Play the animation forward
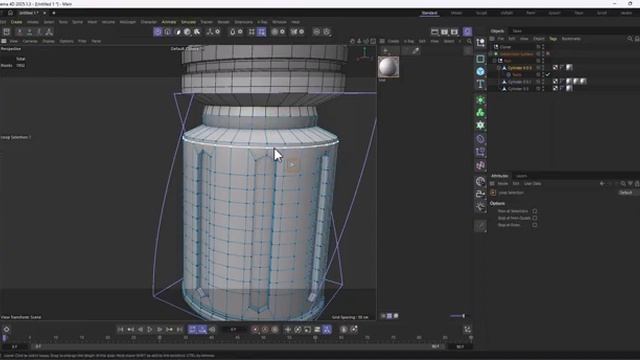The width and height of the screenshot is (640, 360). [150, 329]
